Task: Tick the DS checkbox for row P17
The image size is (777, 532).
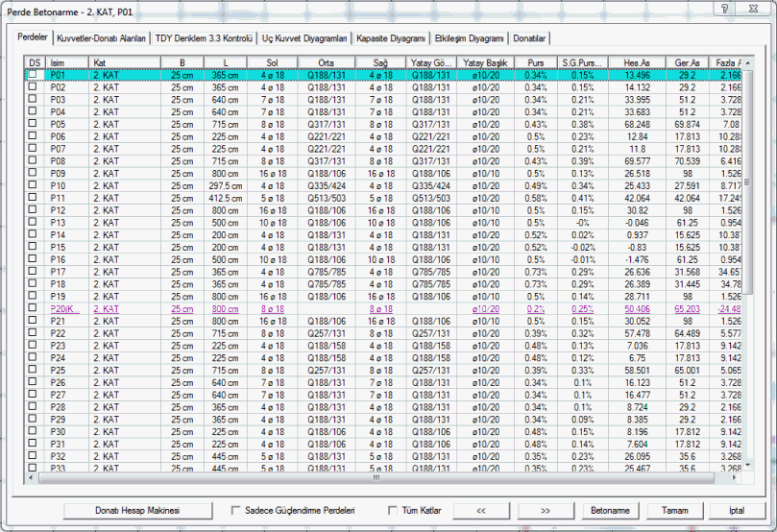Action: tap(33, 271)
